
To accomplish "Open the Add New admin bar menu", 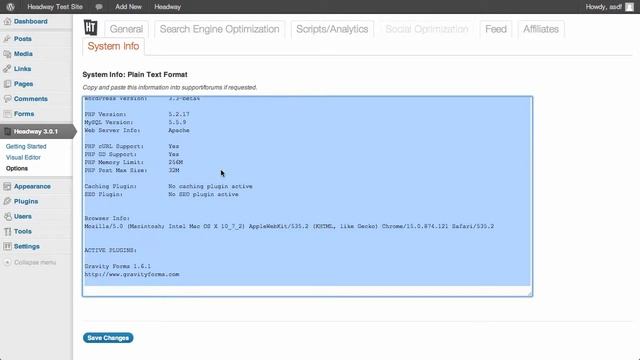I will point(128,7).
